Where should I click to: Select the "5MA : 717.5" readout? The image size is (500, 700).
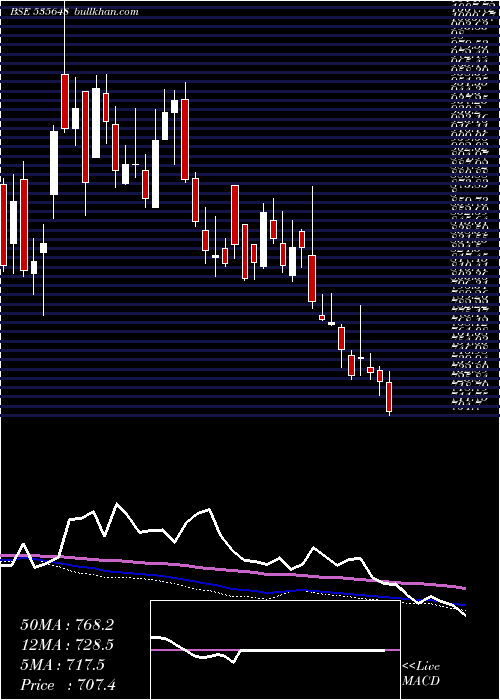(62, 665)
